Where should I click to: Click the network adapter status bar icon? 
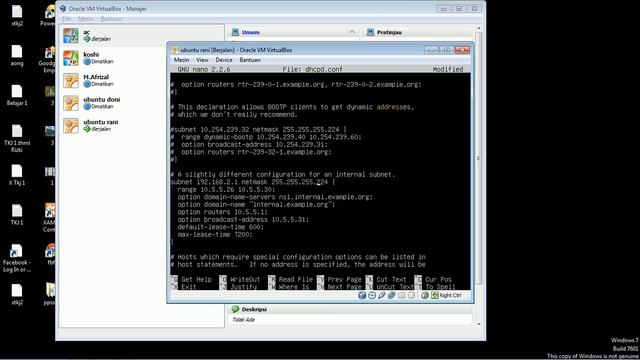point(391,295)
